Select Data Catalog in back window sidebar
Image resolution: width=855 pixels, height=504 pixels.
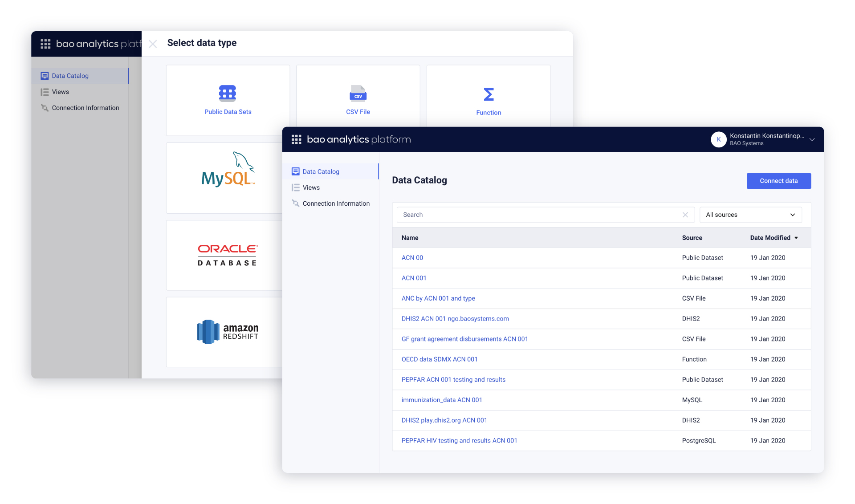click(70, 76)
